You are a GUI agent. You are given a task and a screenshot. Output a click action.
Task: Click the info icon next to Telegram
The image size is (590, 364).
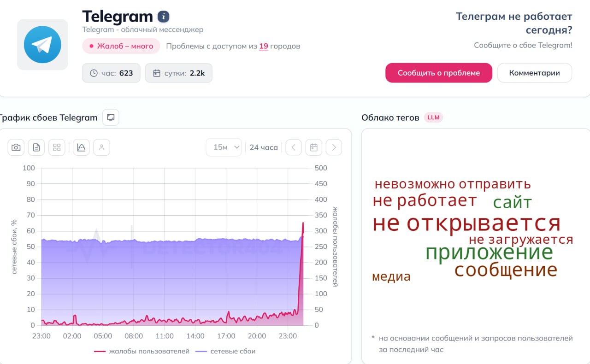[163, 17]
